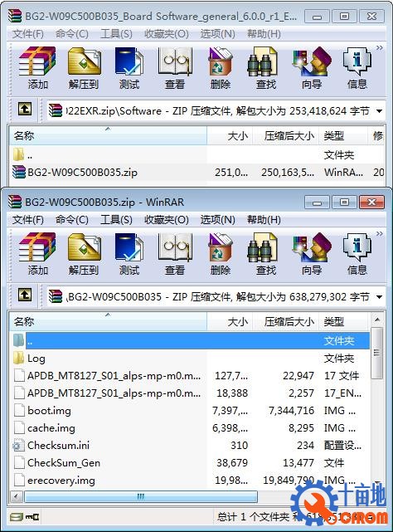Select erecovery.img file
Screen dimensions: 393x532
click(x=190, y=480)
